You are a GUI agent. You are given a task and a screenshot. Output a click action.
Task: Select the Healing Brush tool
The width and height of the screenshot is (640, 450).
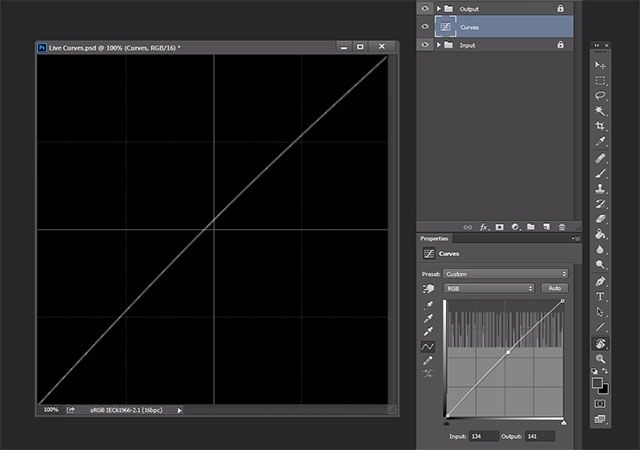coord(600,158)
